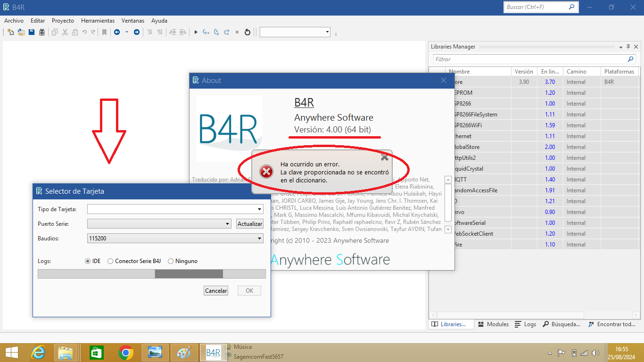Click the redo toolbar icon

click(x=93, y=32)
